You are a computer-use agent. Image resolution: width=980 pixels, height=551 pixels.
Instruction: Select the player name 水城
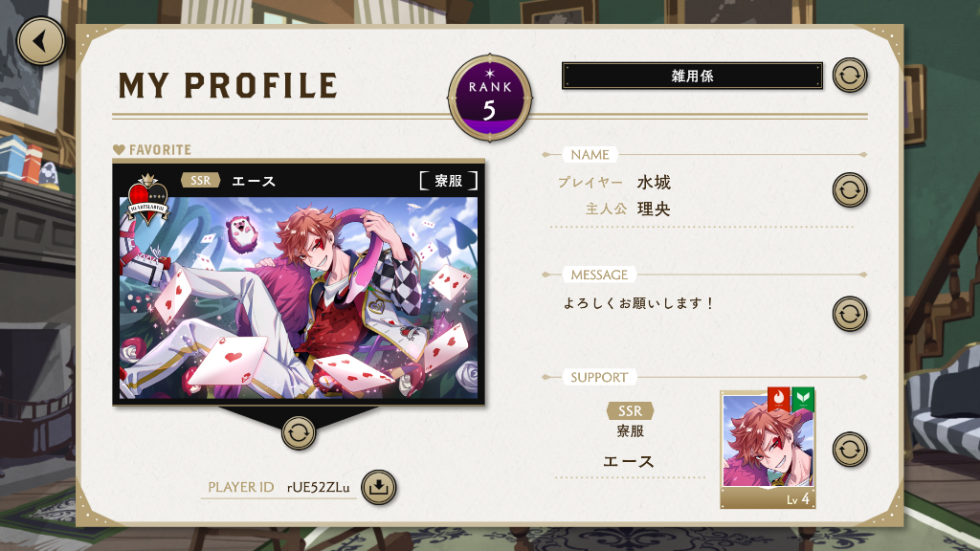tap(654, 183)
